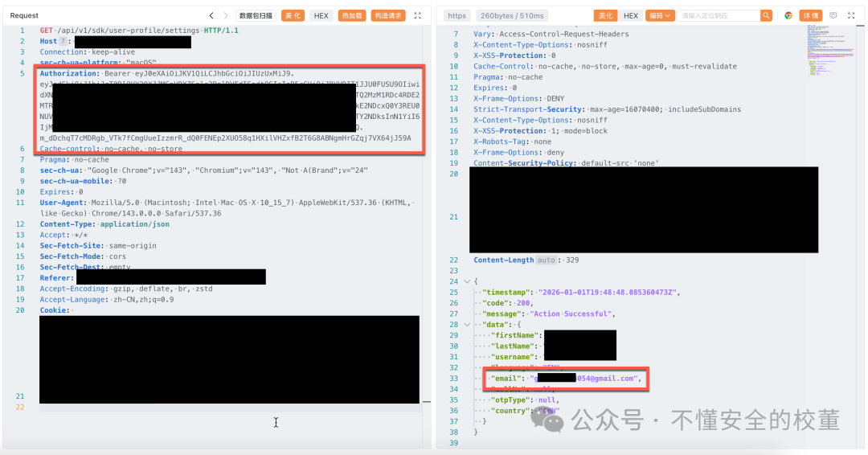Click the Content-Security-Policy header line
The width and height of the screenshot is (868, 455).
(x=566, y=163)
